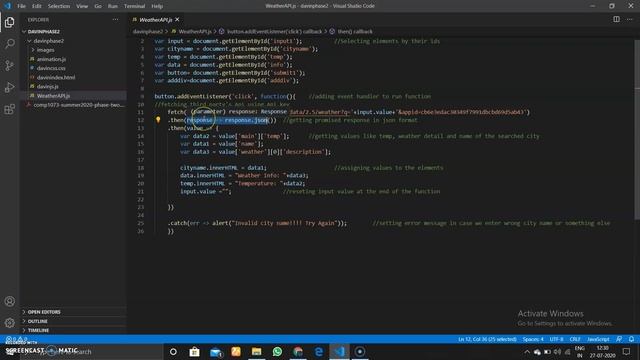The image size is (640, 360).
Task: Open the Run menu
Action: coord(113,6)
